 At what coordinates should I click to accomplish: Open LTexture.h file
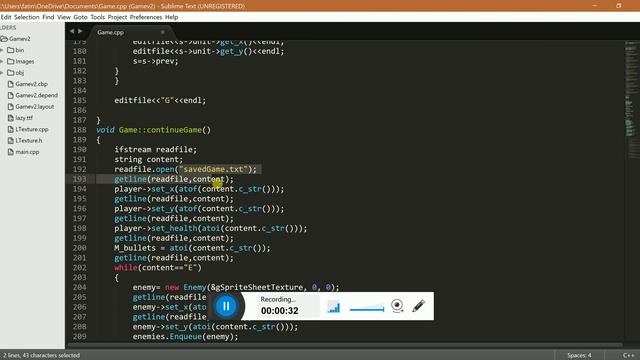point(29,140)
